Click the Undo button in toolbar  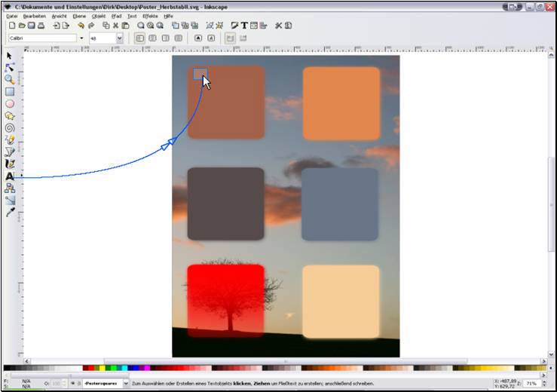pos(81,25)
